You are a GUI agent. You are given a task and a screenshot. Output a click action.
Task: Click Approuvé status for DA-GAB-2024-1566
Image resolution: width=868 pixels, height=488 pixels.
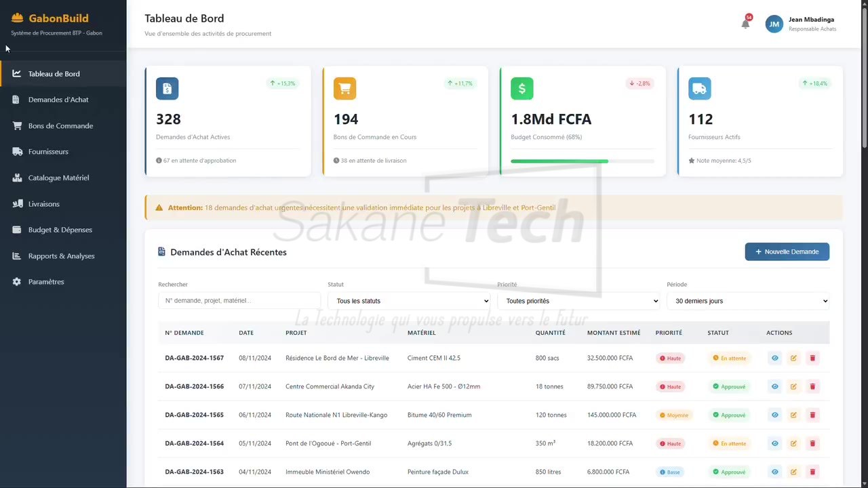(729, 386)
